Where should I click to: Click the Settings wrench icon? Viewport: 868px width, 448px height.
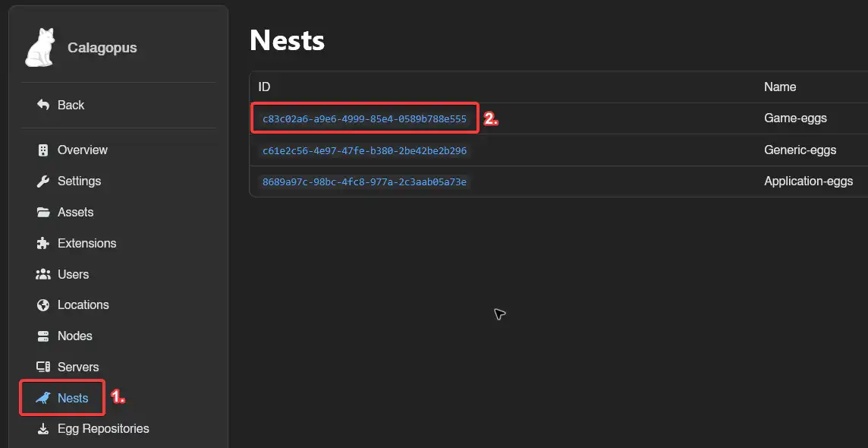click(43, 181)
